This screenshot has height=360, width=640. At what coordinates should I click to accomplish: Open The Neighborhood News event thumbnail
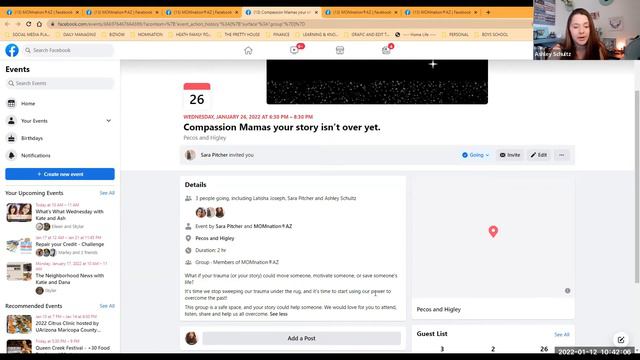click(19, 272)
